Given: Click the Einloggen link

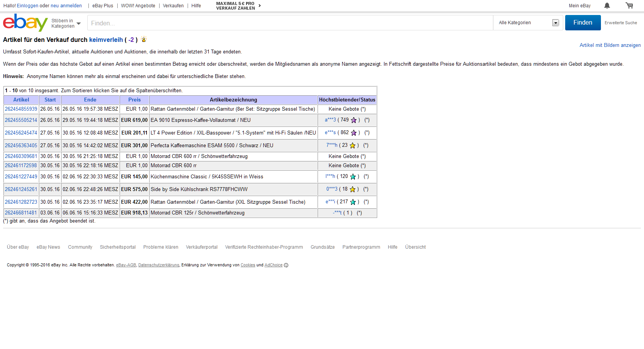Looking at the screenshot, I should pyautogui.click(x=28, y=6).
